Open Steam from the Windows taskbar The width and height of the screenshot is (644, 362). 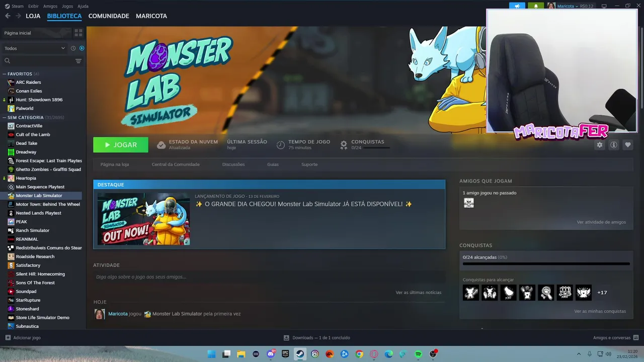pos(300,354)
